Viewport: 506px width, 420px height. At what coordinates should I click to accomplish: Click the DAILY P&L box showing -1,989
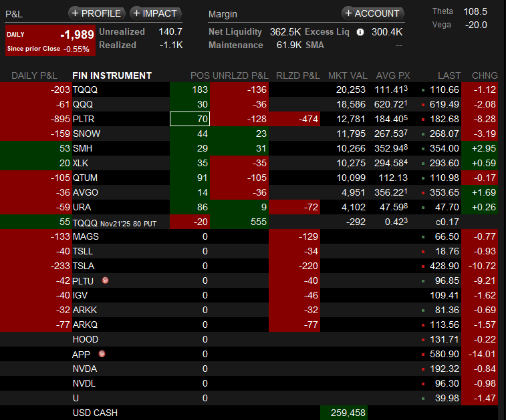pyautogui.click(x=50, y=41)
